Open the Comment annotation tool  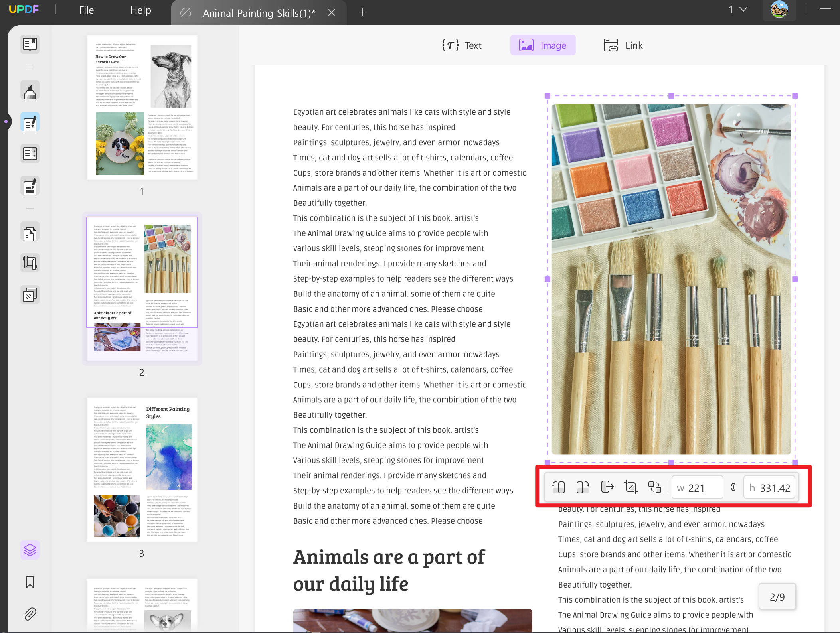(x=30, y=90)
